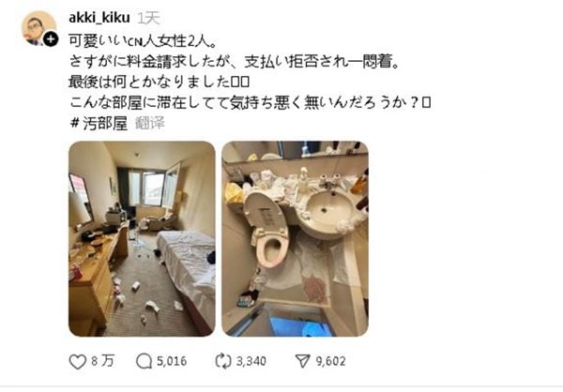The image size is (563, 392).
Task: Click the 1天 post timestamp
Action: click(x=148, y=18)
